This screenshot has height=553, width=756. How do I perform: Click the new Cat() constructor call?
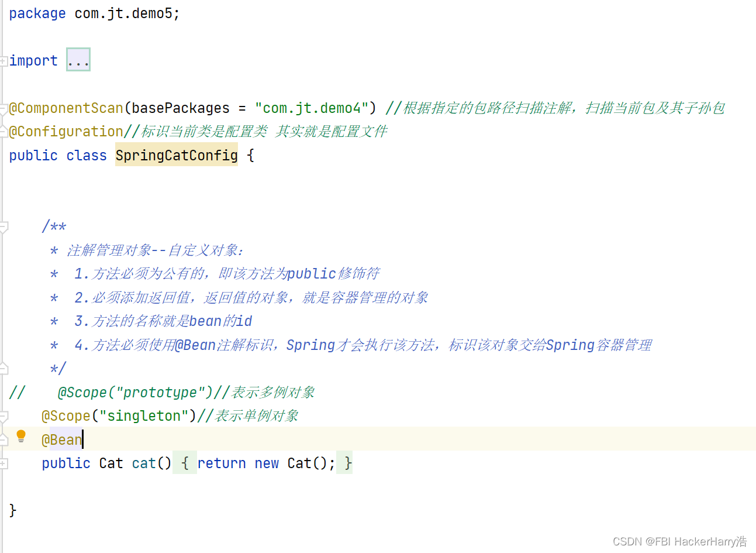[x=291, y=463]
